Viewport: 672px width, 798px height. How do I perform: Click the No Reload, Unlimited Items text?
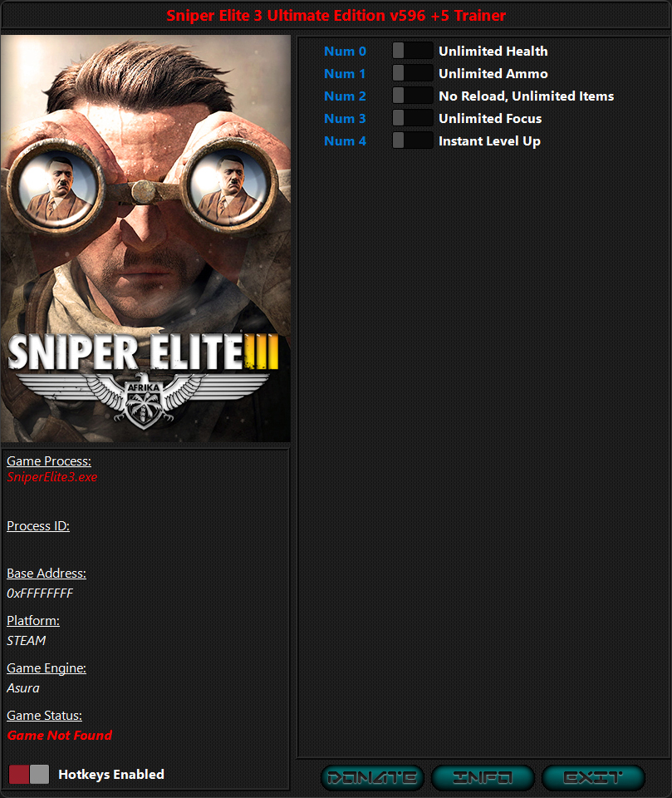[x=526, y=96]
